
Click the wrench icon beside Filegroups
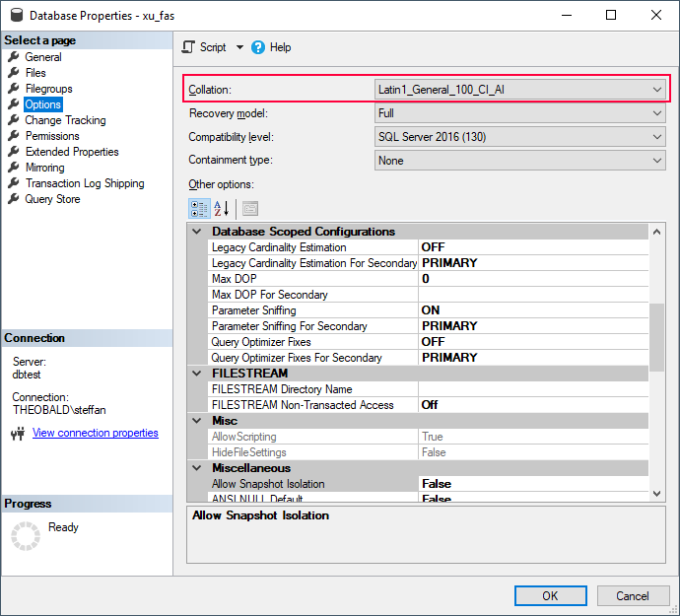click(x=14, y=89)
